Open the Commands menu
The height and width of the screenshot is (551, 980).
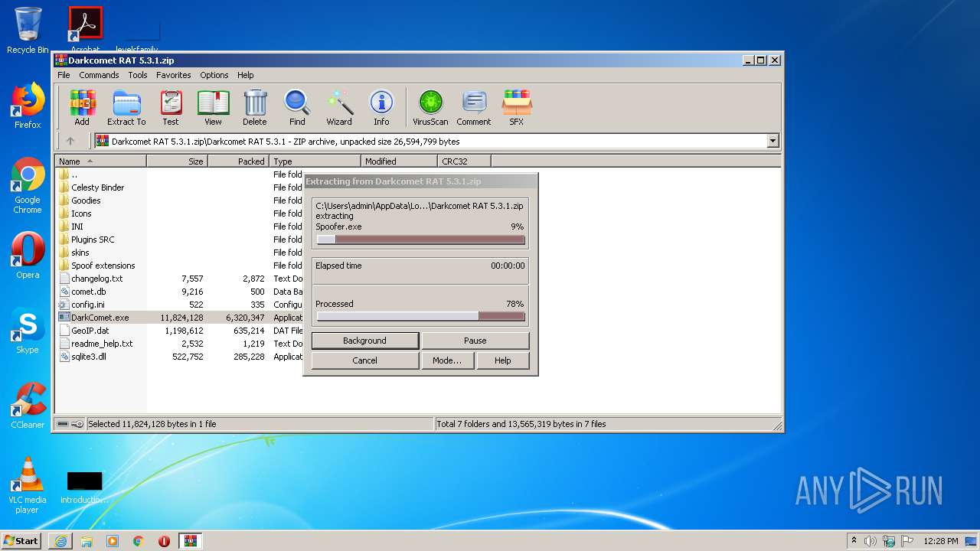coord(99,75)
